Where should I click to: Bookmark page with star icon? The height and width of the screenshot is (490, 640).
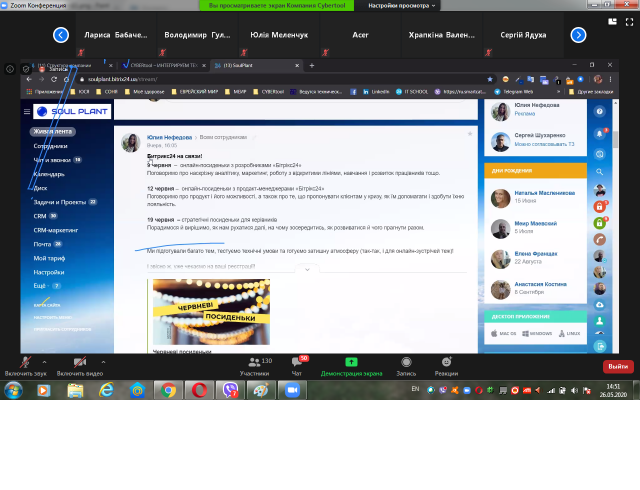click(490, 79)
